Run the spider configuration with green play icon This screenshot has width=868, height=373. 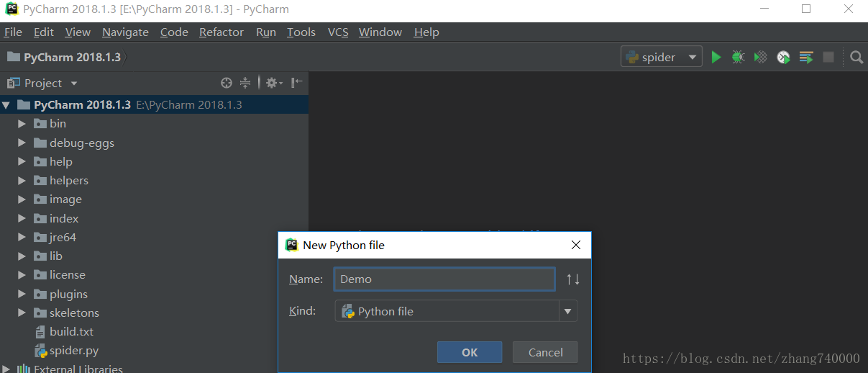(716, 57)
